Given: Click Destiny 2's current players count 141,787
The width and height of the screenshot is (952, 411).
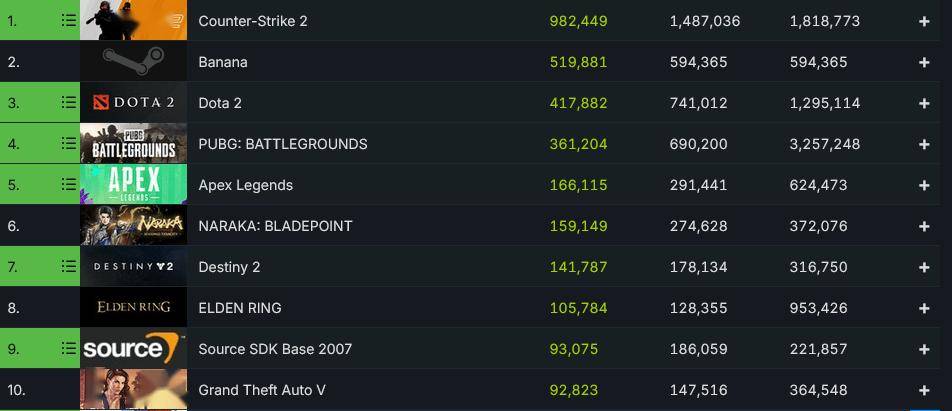Looking at the screenshot, I should pyautogui.click(x=578, y=267).
